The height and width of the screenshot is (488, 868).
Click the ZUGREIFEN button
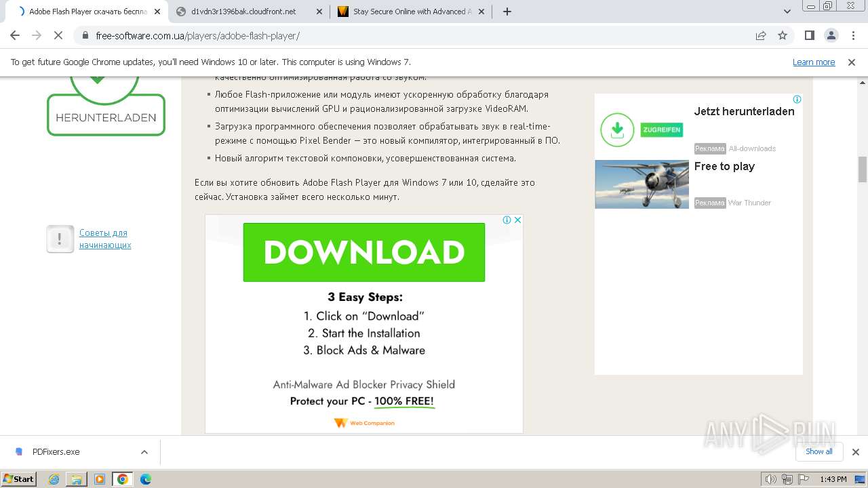661,129
